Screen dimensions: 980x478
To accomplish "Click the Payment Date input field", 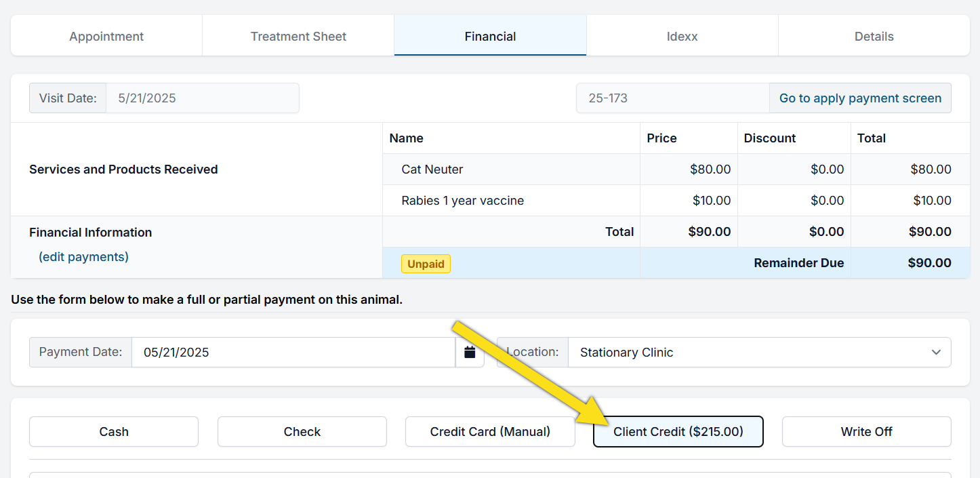I will coord(293,353).
